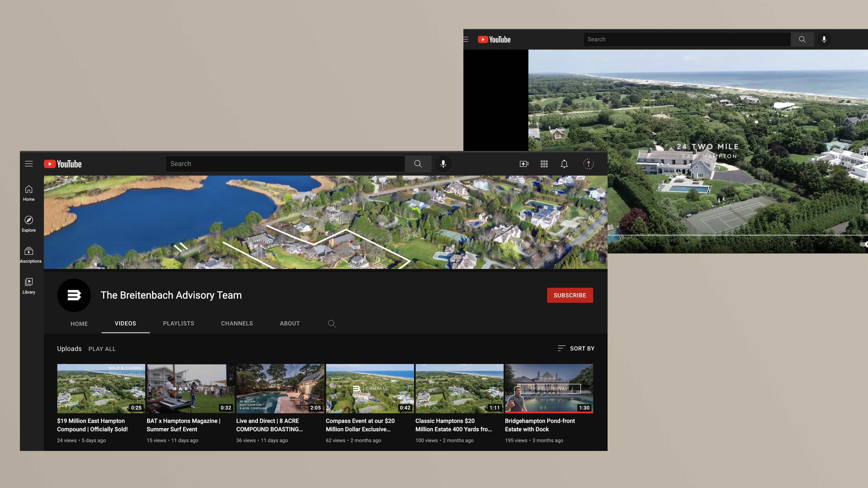Image resolution: width=868 pixels, height=488 pixels.
Task: Click the 2:05 pool compound thumbnail
Action: (x=280, y=388)
